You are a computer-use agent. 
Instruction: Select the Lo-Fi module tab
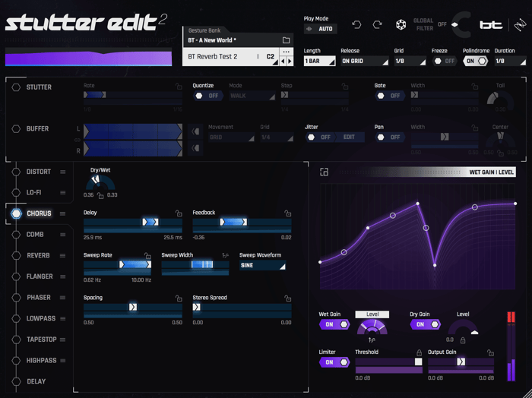point(33,193)
